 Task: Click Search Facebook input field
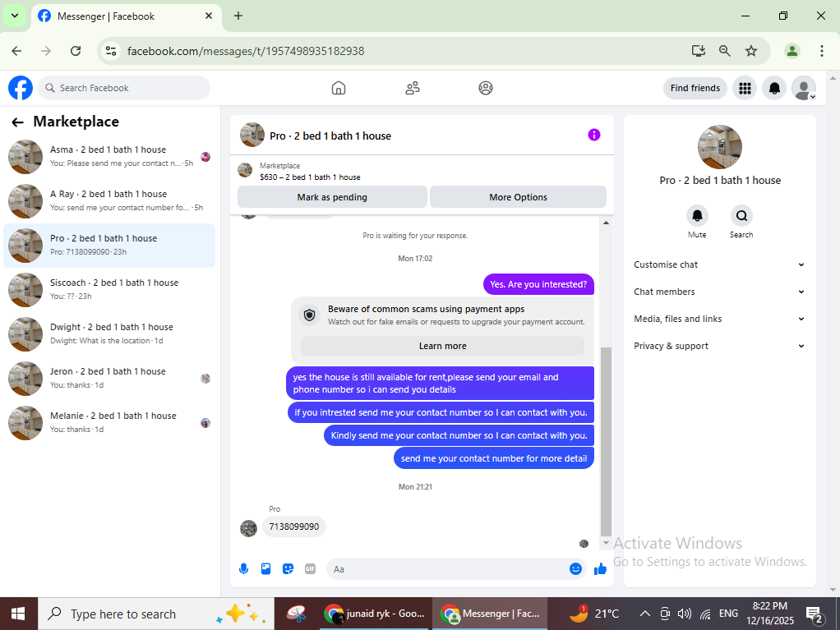(124, 88)
